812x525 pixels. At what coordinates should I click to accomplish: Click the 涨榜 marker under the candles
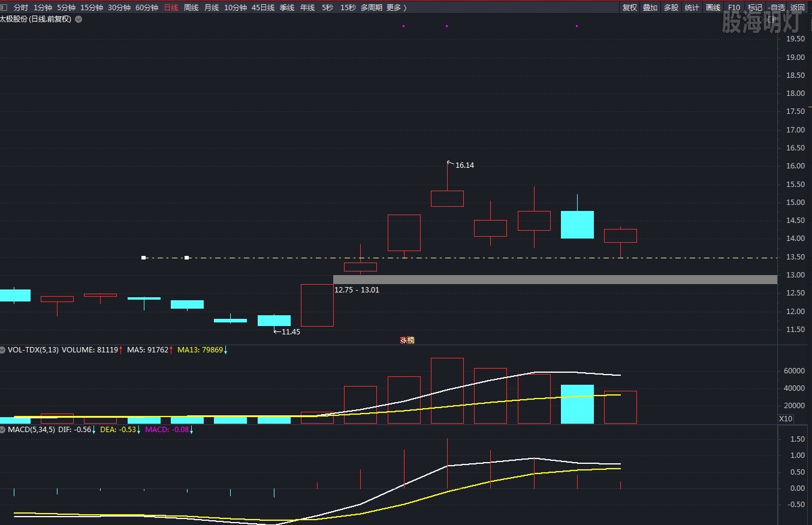[407, 340]
